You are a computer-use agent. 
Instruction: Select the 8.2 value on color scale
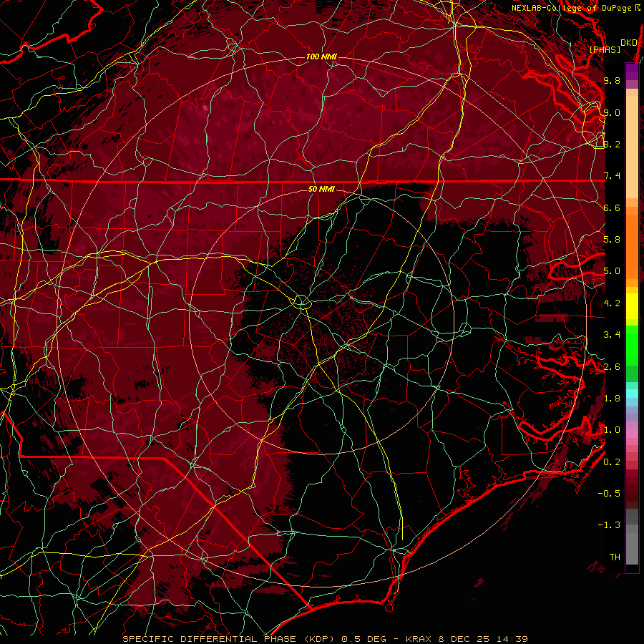pyautogui.click(x=612, y=144)
